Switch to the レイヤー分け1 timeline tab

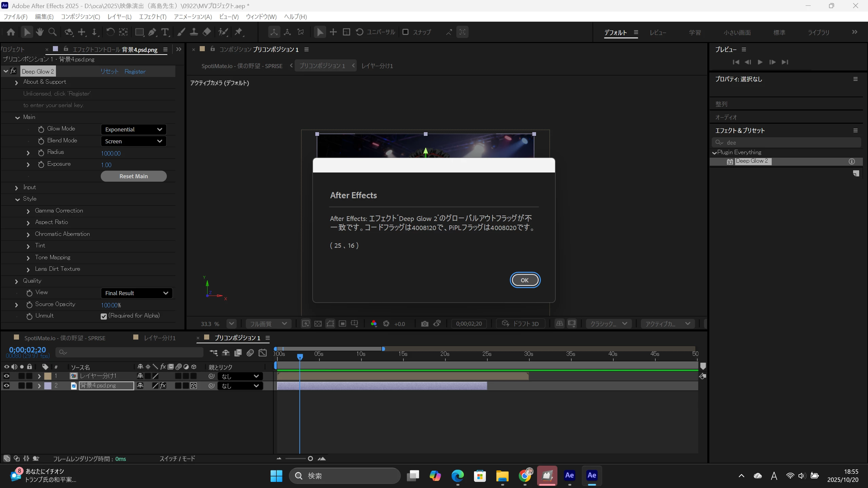(x=159, y=338)
